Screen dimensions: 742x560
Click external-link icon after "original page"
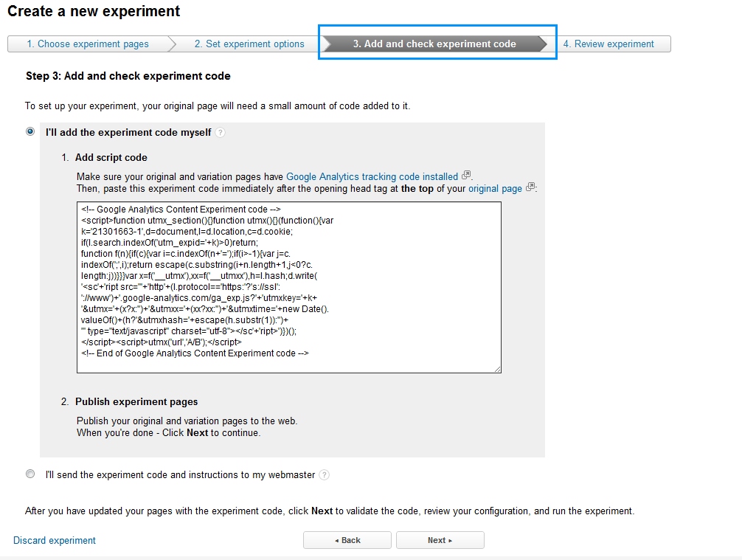[x=530, y=187]
